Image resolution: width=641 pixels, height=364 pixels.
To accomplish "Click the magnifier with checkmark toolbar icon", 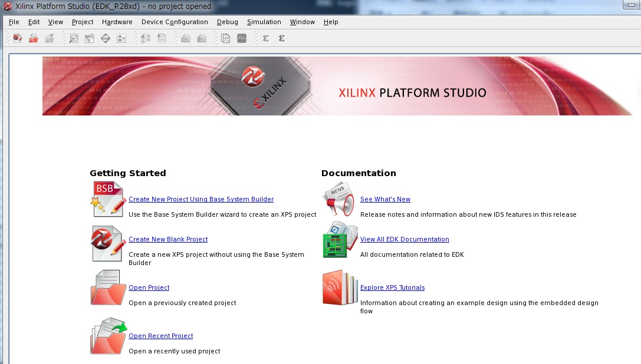I will (74, 38).
